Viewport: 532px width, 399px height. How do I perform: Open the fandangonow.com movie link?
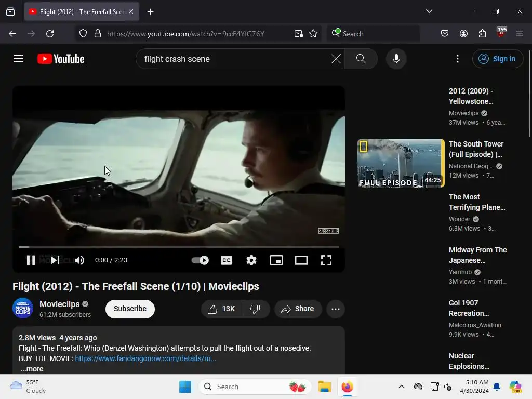point(145,358)
